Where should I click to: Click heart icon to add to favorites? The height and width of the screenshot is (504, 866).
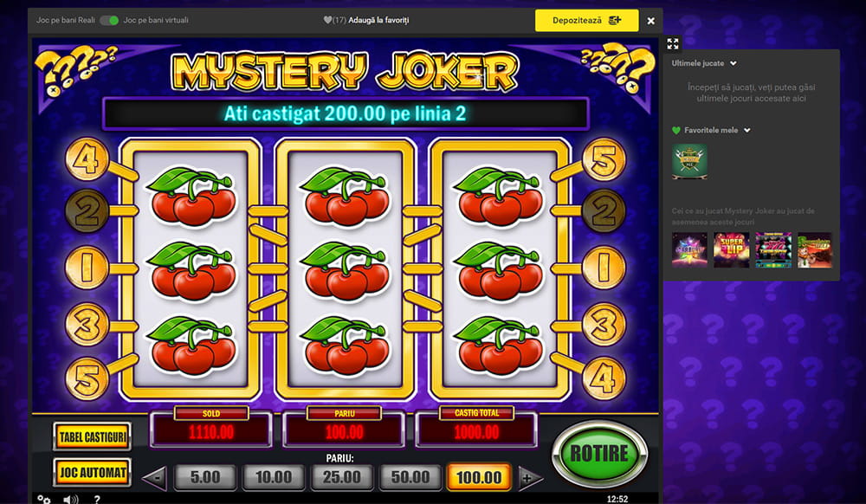(x=327, y=20)
